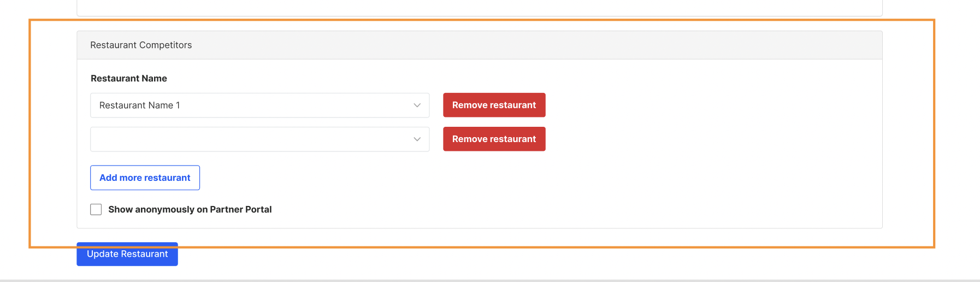Open the 'Restaurant Name 1' dropdown
Viewport: 980px width, 282px height.
tap(259, 105)
